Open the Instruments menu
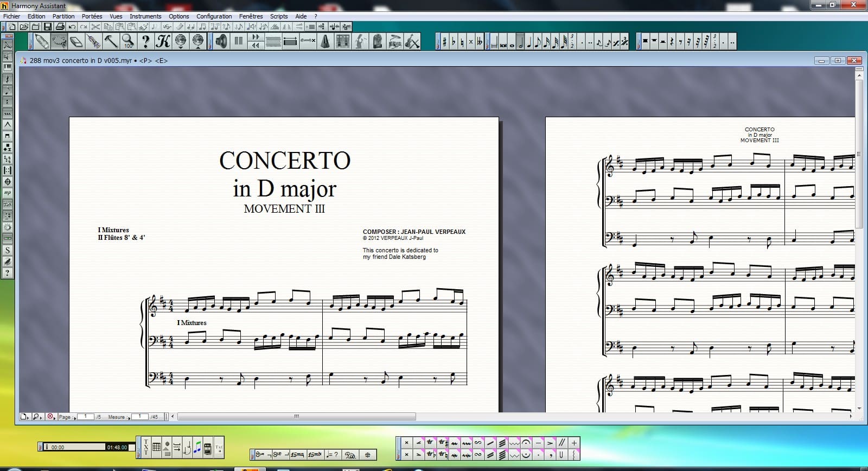The height and width of the screenshot is (471, 868). pos(145,16)
